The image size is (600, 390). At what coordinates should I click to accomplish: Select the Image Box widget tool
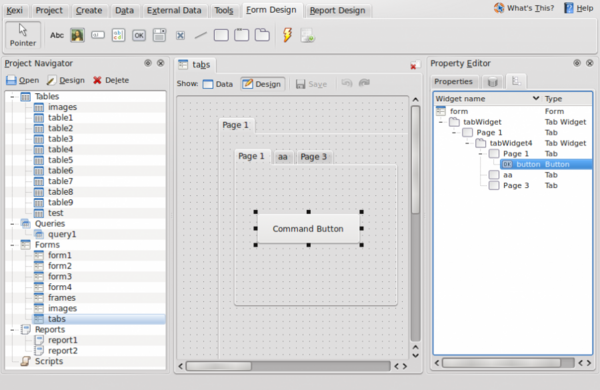point(77,36)
